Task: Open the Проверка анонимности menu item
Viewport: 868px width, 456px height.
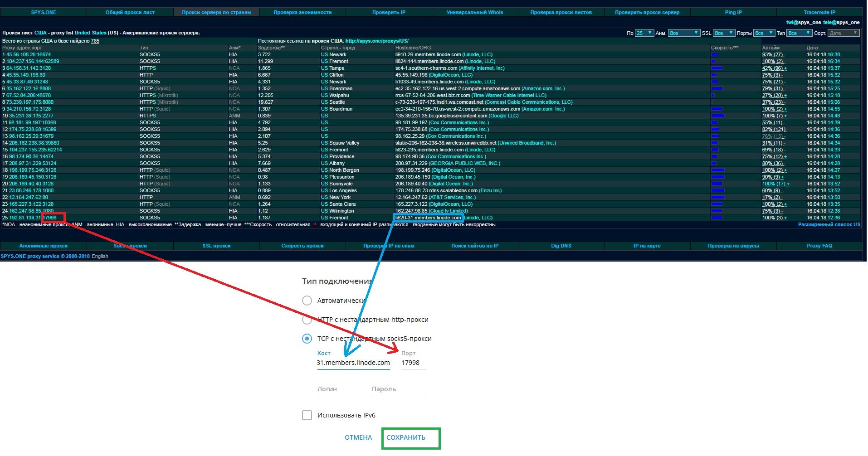Action: point(302,12)
